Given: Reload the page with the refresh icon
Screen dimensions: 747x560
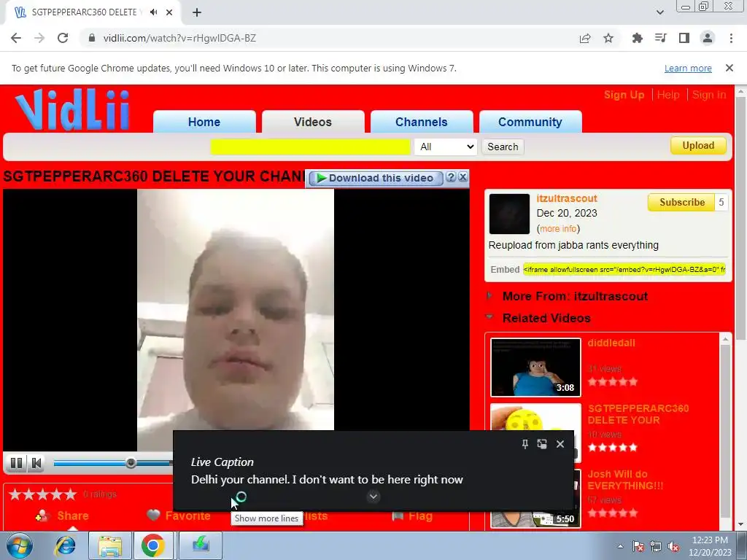Looking at the screenshot, I should point(63,38).
